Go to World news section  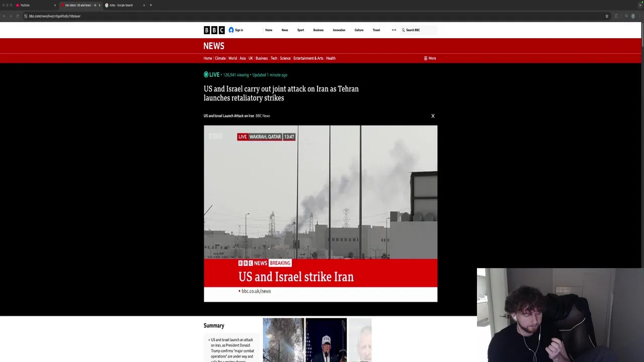coord(232,58)
